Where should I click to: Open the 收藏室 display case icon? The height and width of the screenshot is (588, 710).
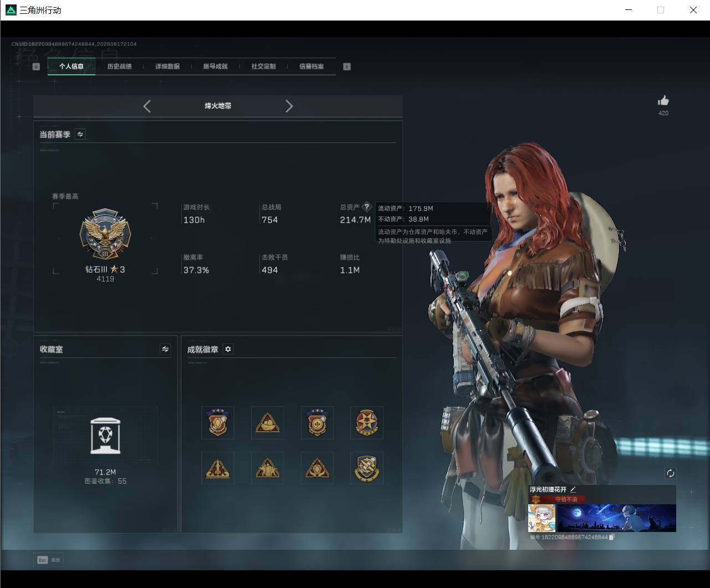[105, 436]
